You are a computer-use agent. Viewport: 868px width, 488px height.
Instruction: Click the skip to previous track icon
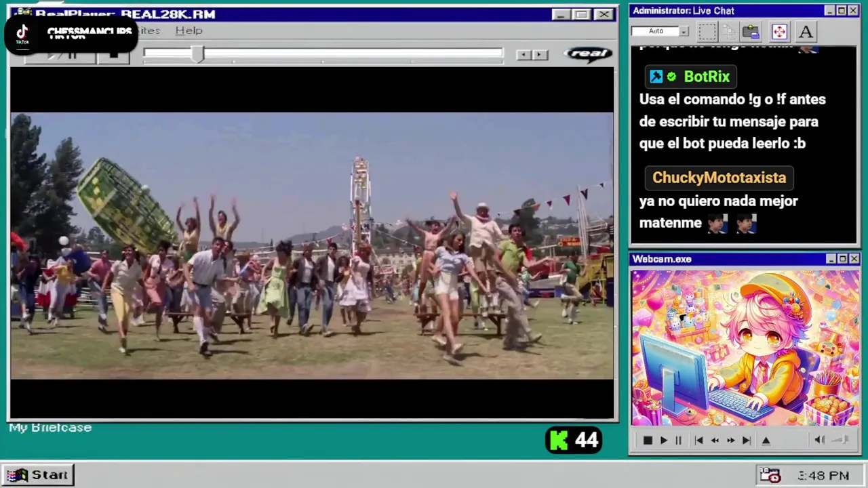click(698, 441)
